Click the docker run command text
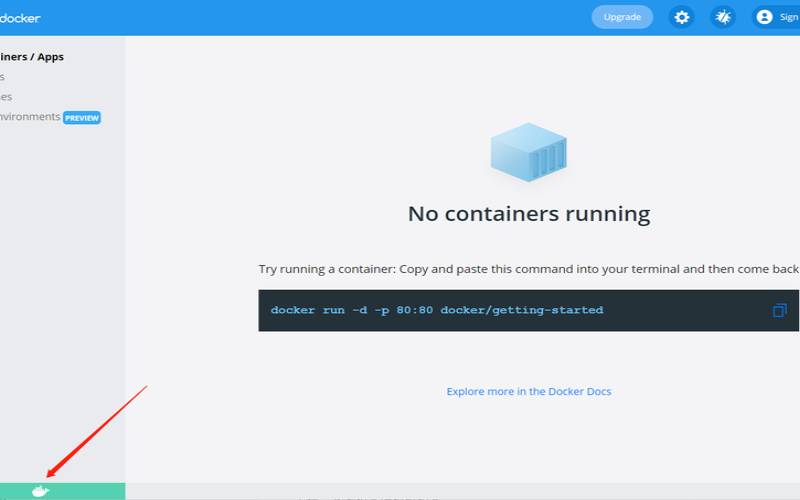The height and width of the screenshot is (500, 800). [437, 310]
